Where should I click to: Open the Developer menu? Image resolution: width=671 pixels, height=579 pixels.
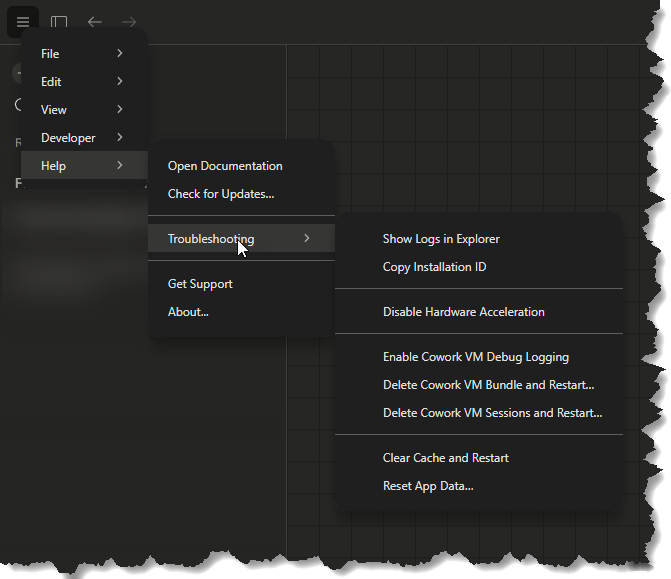[84, 137]
